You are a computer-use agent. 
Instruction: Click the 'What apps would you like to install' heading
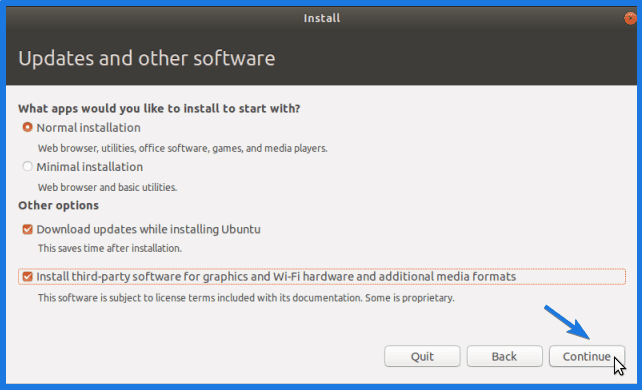tap(159, 108)
